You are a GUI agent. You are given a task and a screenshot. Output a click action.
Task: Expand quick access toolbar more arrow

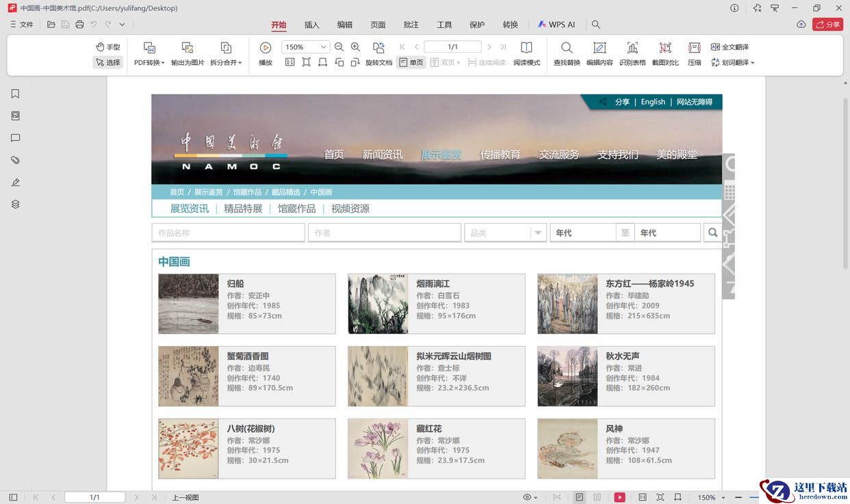click(122, 25)
